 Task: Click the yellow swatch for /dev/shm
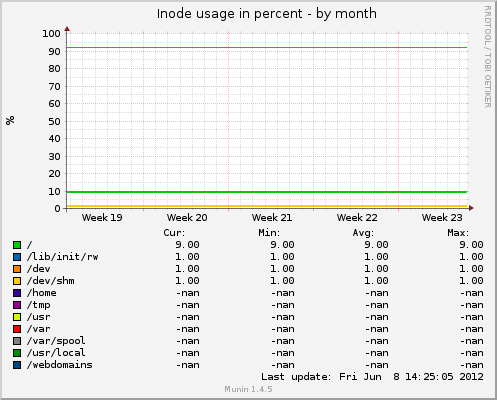[17, 281]
